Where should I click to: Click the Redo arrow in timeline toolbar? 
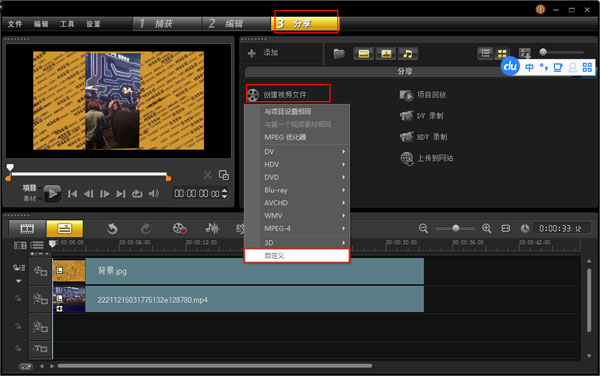pos(145,229)
